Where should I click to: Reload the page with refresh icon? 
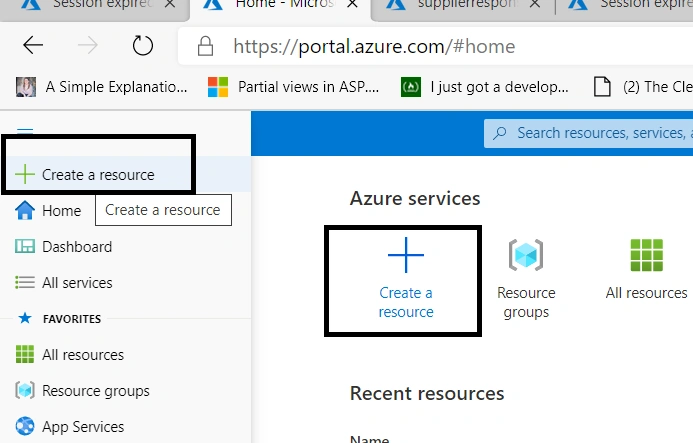coord(142,46)
